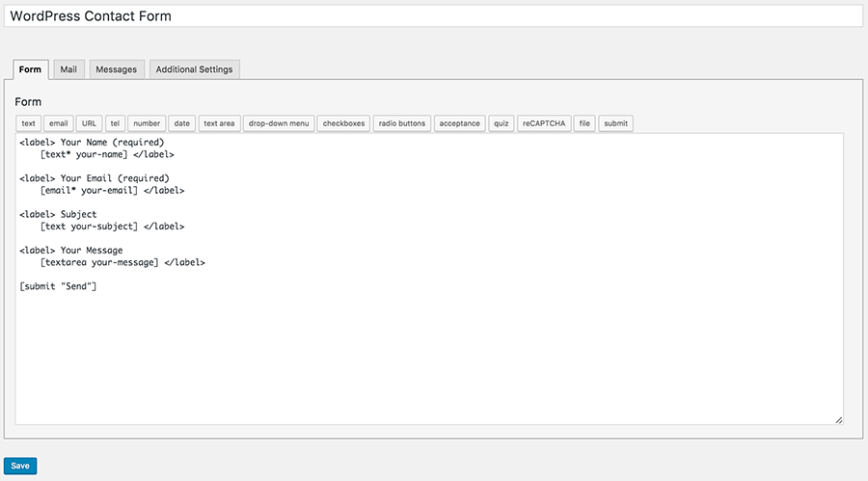Image resolution: width=868 pixels, height=481 pixels.
Task: Insert a quiz tag
Action: [502, 123]
